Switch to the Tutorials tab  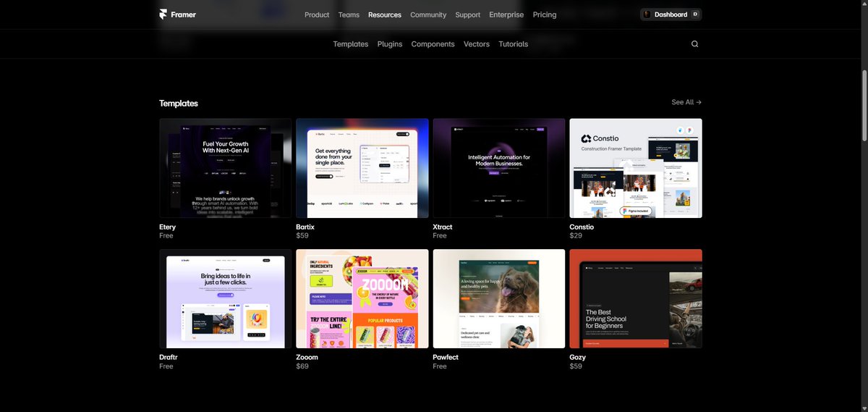(514, 44)
